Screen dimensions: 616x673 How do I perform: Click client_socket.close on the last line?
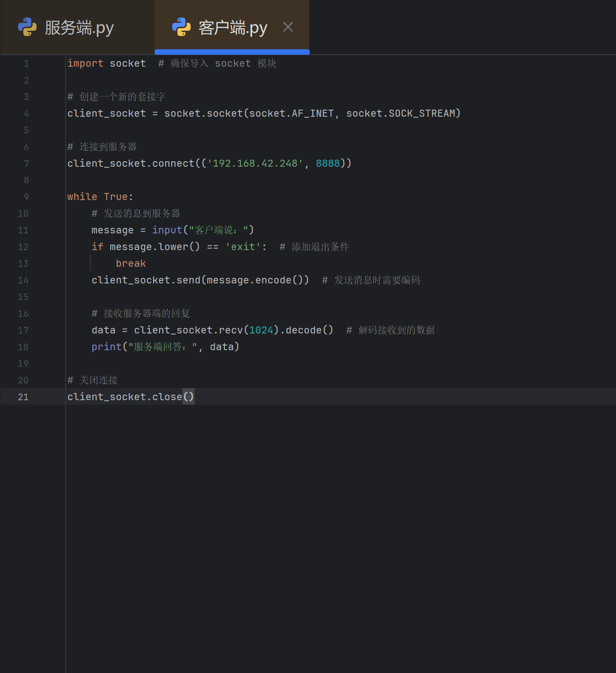click(x=124, y=397)
